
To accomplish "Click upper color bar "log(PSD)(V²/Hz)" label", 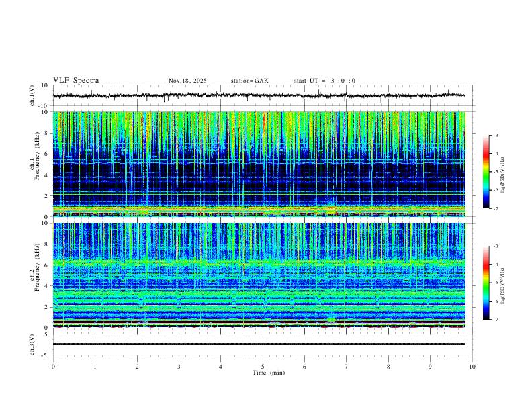I will click(503, 175).
